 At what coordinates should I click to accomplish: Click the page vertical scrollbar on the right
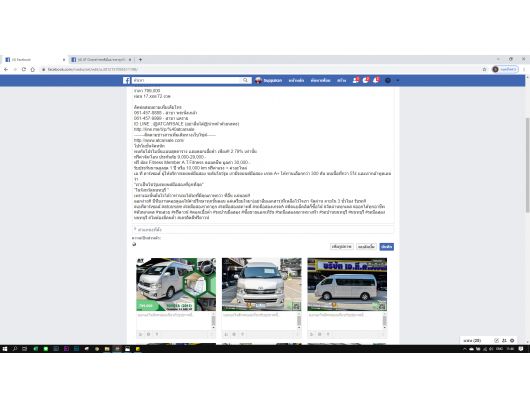527,165
